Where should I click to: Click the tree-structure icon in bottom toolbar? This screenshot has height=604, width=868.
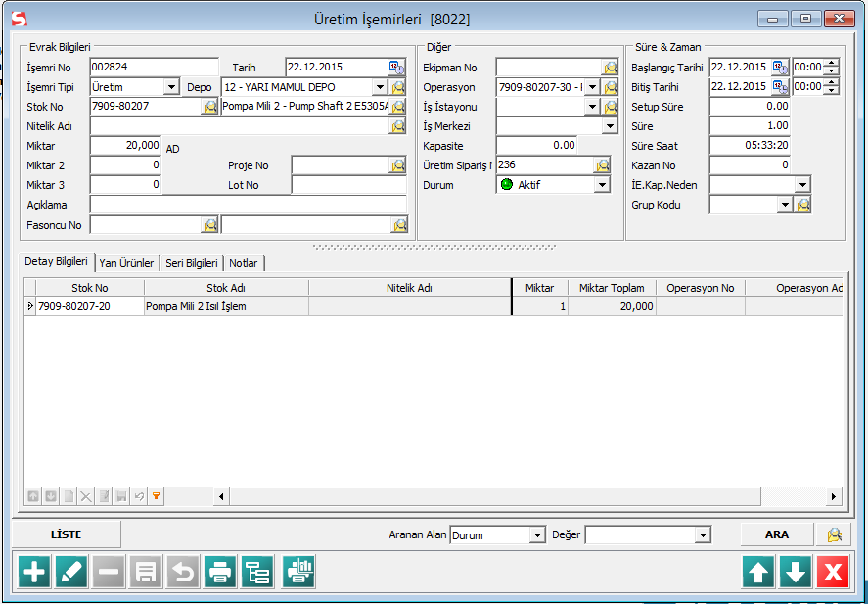coord(258,572)
